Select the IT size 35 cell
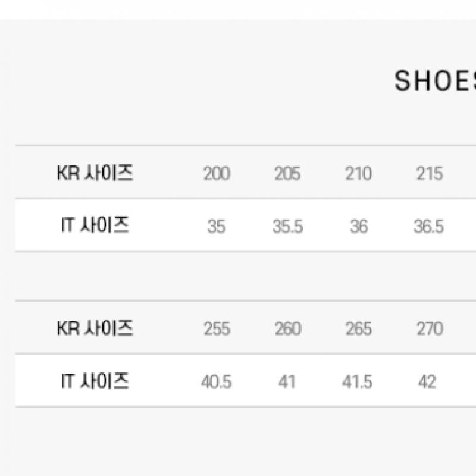The width and height of the screenshot is (476, 476). point(217,227)
